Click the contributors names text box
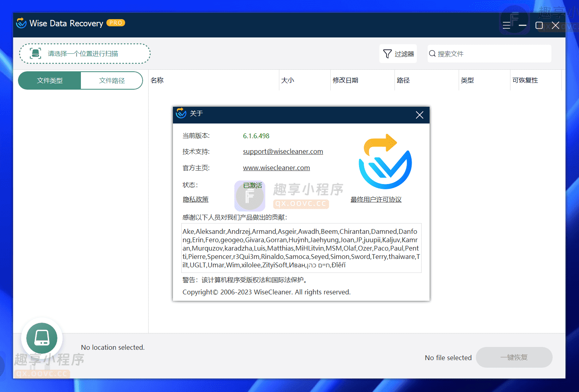The height and width of the screenshot is (392, 579). click(x=301, y=248)
